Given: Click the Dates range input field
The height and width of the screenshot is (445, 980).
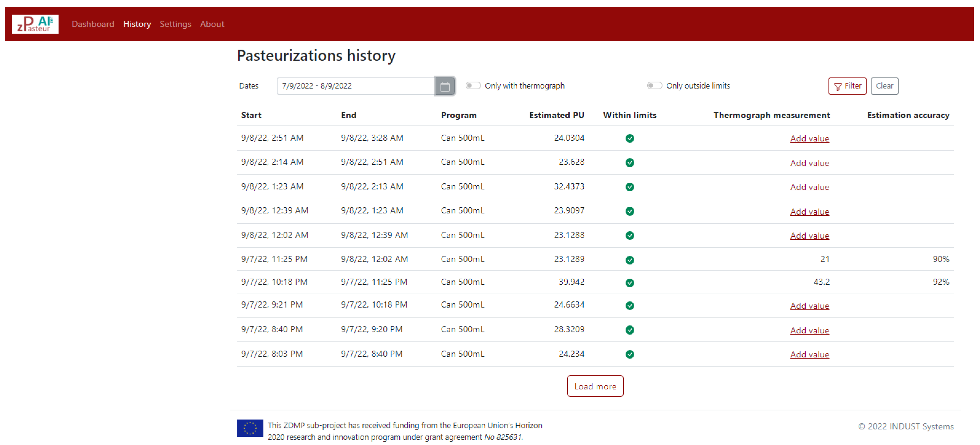Looking at the screenshot, I should pyautogui.click(x=355, y=86).
